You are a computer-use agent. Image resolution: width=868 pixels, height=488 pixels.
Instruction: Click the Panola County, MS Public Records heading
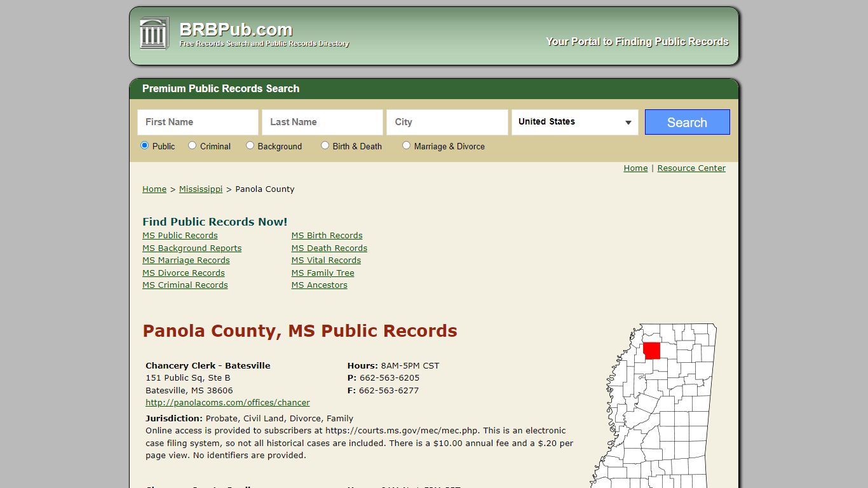tap(300, 331)
